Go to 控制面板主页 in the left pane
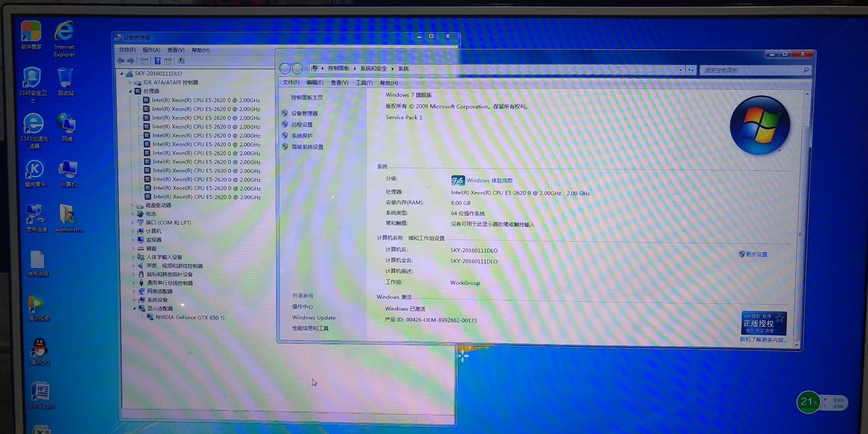 [307, 98]
